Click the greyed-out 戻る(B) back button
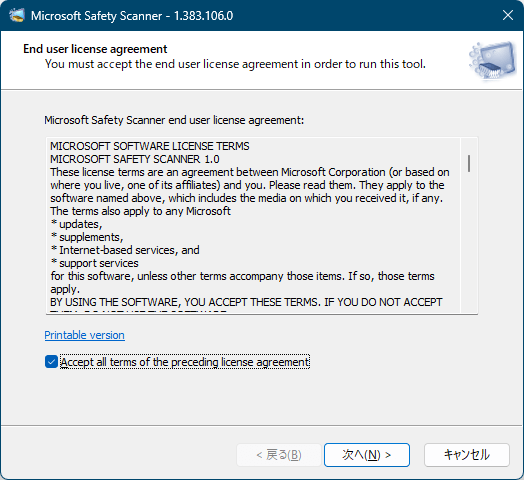 pyautogui.click(x=279, y=455)
